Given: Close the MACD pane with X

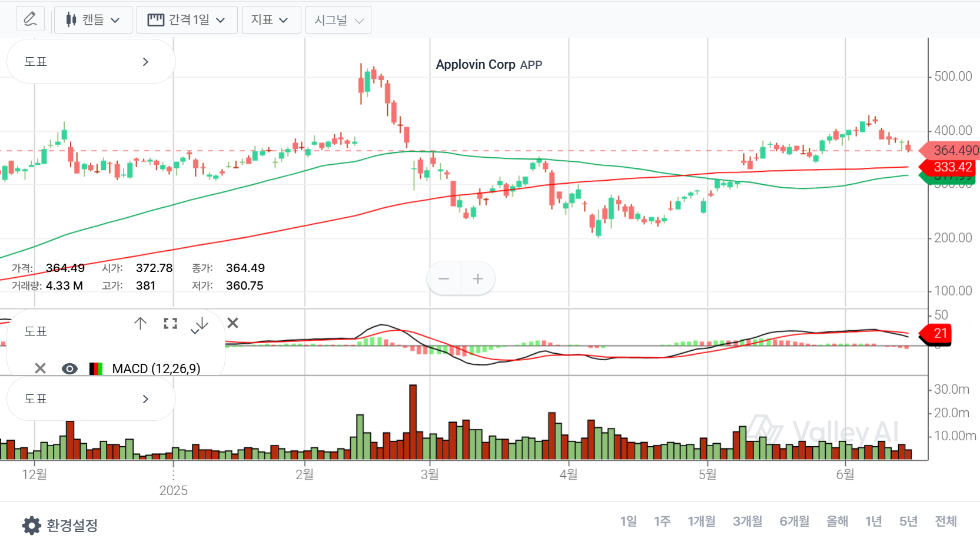Looking at the screenshot, I should coord(233,323).
